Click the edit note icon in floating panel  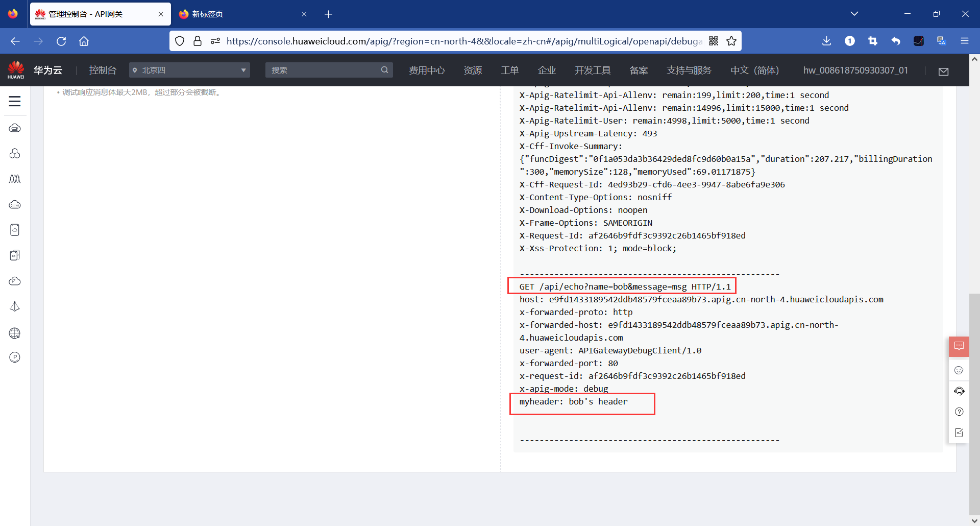tap(959, 433)
